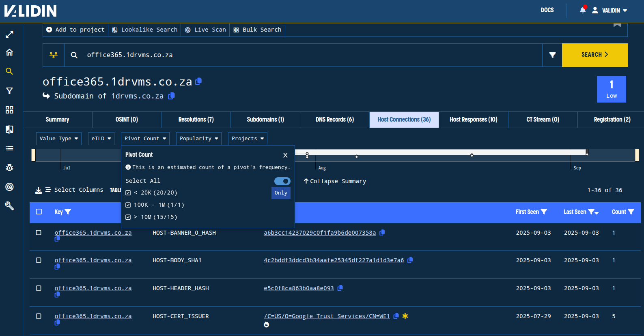The image size is (644, 336).
Task: Copy the Google Trust Services issuer value
Action: (396, 316)
